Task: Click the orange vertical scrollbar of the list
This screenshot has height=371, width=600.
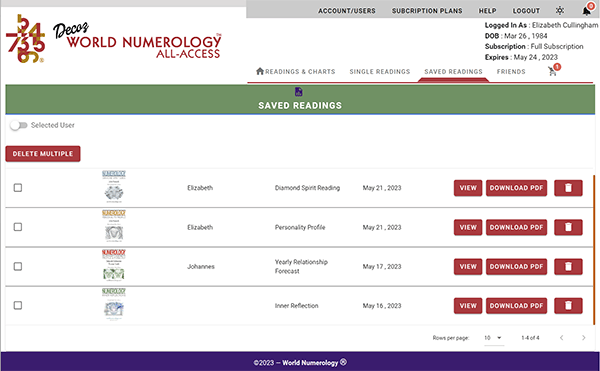Action: click(593, 250)
